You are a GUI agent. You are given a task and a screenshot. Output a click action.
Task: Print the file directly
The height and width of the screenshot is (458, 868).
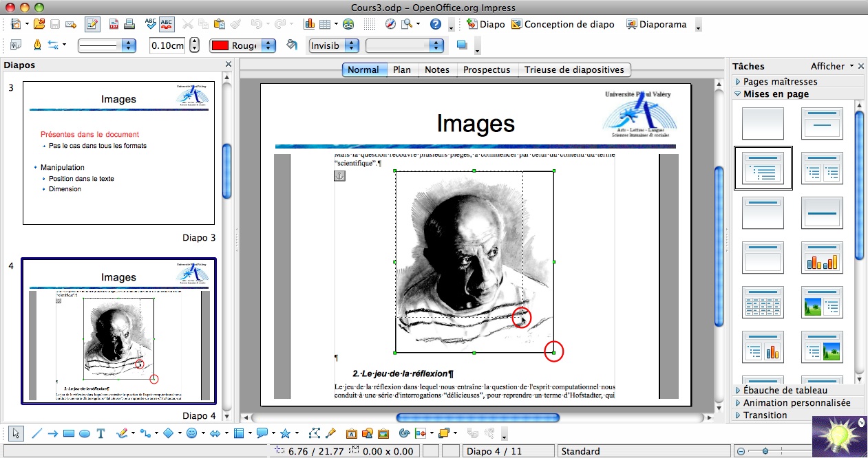[x=129, y=25]
